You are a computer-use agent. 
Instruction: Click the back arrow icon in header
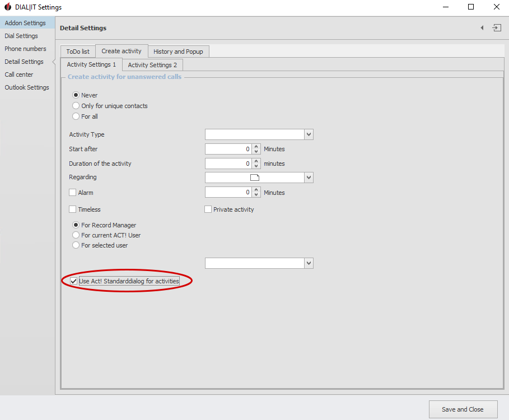pos(482,28)
